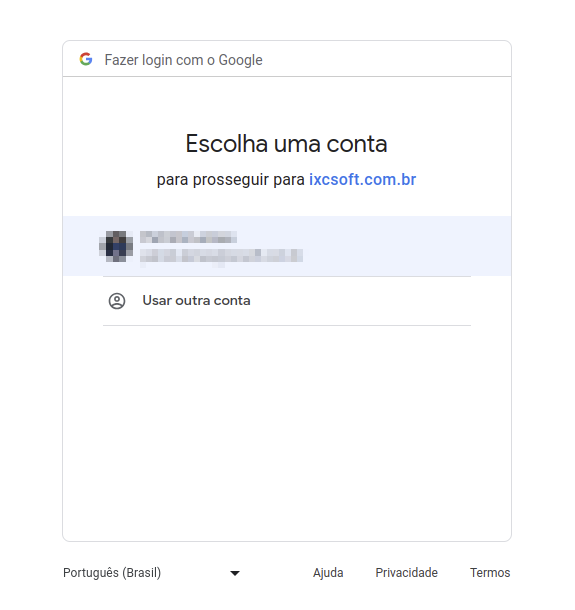This screenshot has width=575, height=610.
Task: Open the Privacidade link
Action: point(407,573)
